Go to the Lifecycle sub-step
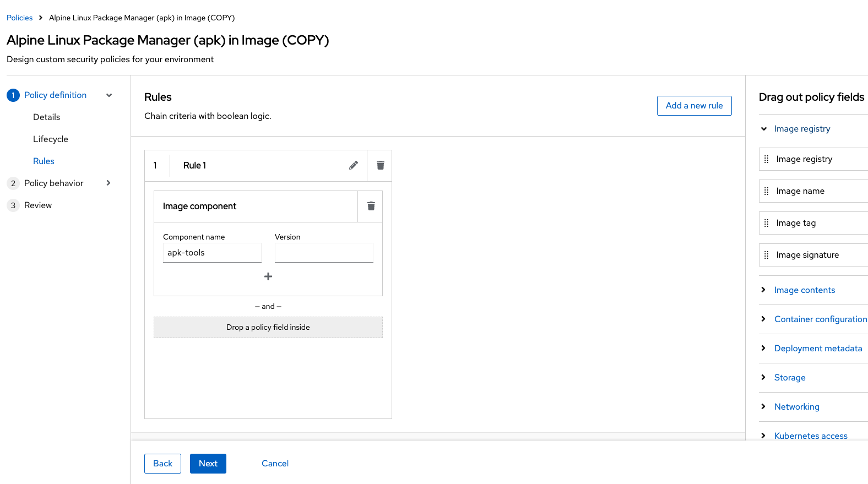 pos(51,139)
